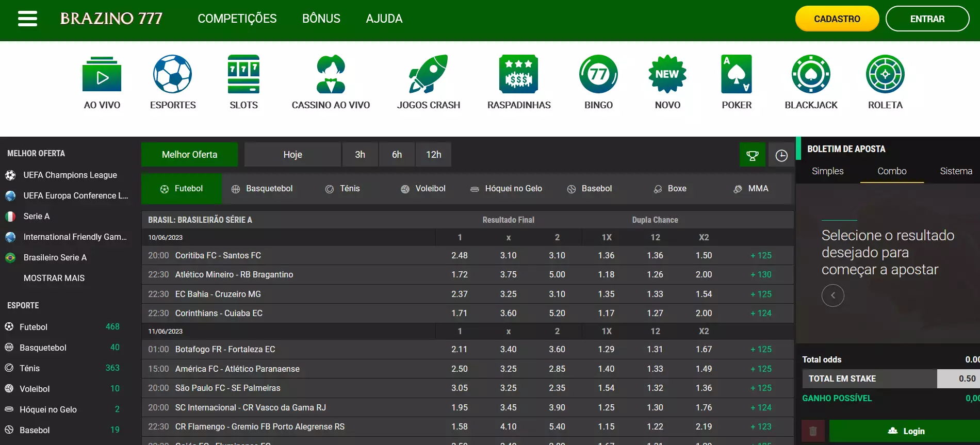Expand MOSTRAR MAIS in best offers
Screen dimensions: 980x445
(54, 278)
